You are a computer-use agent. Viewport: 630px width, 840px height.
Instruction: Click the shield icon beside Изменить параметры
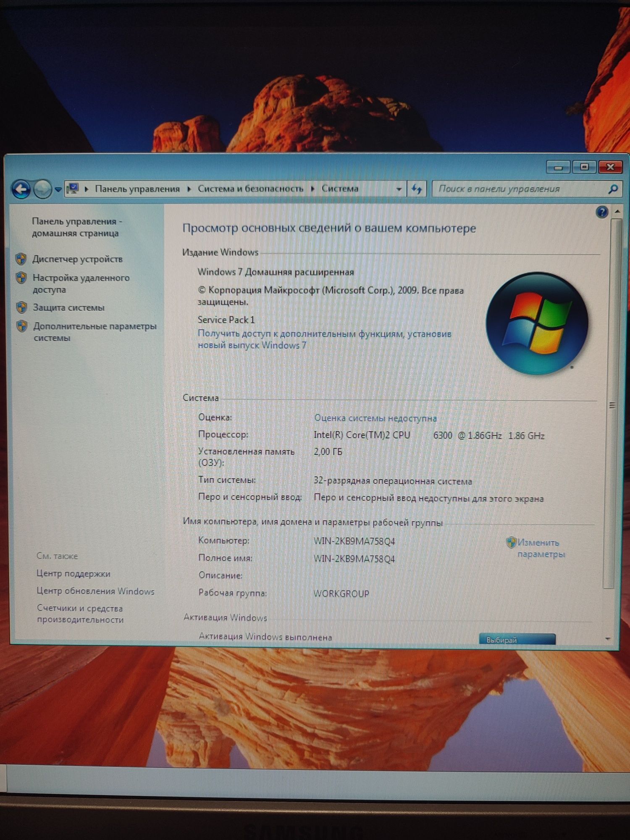pyautogui.click(x=511, y=542)
